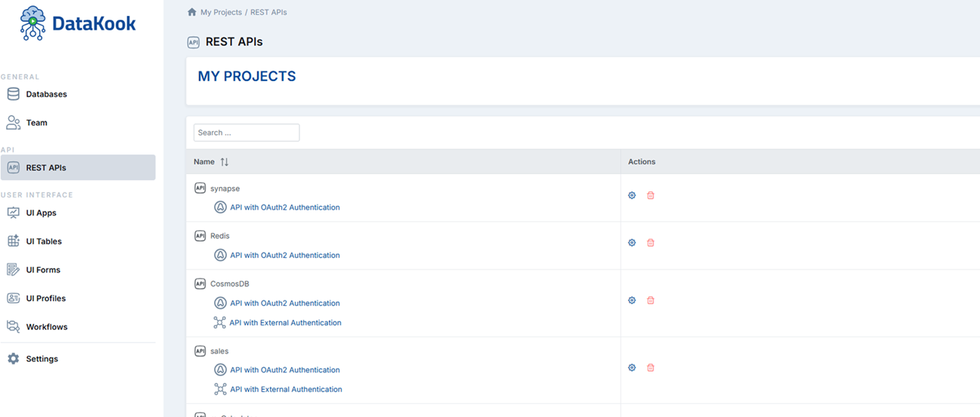Click the Team people icon in sidebar

click(x=13, y=123)
